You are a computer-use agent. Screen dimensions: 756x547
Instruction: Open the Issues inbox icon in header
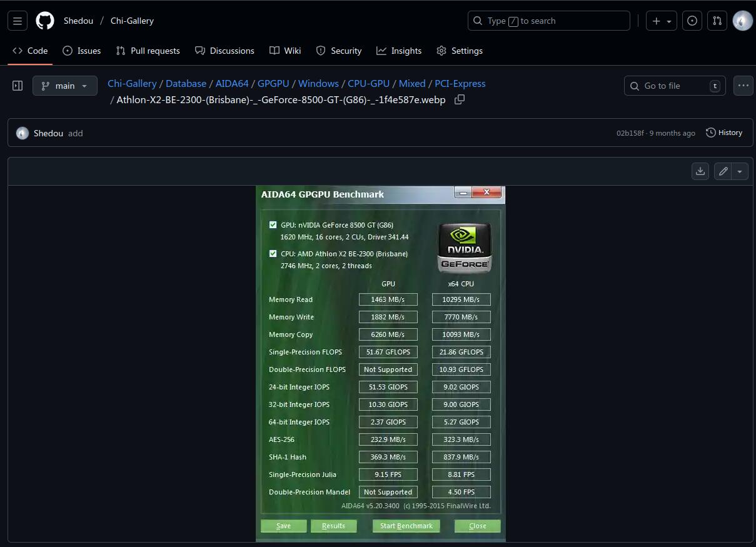pyautogui.click(x=692, y=21)
